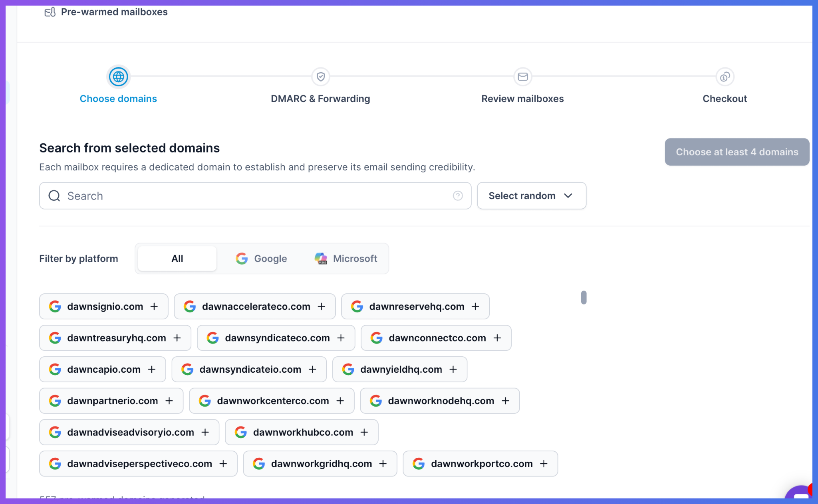Click Choose at least 4 domains button

tap(737, 152)
